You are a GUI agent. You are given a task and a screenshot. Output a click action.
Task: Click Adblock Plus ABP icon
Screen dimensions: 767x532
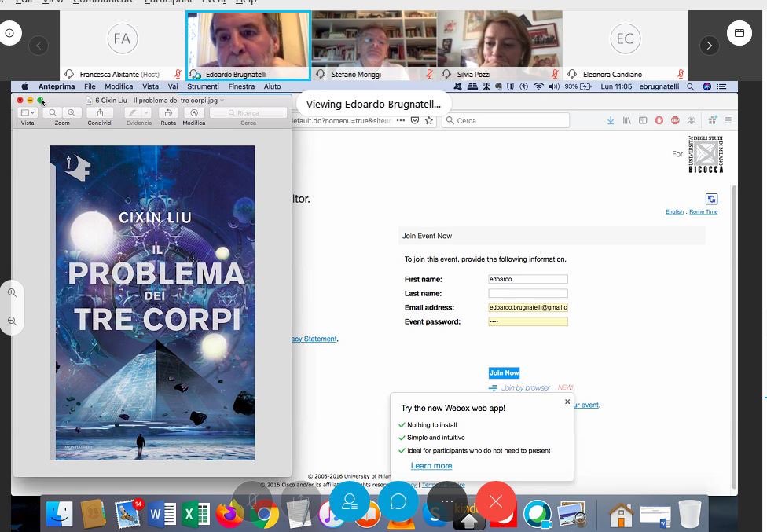675,120
